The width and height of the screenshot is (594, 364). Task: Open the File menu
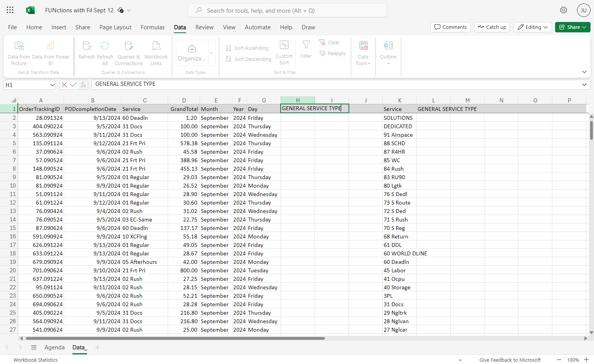click(12, 27)
